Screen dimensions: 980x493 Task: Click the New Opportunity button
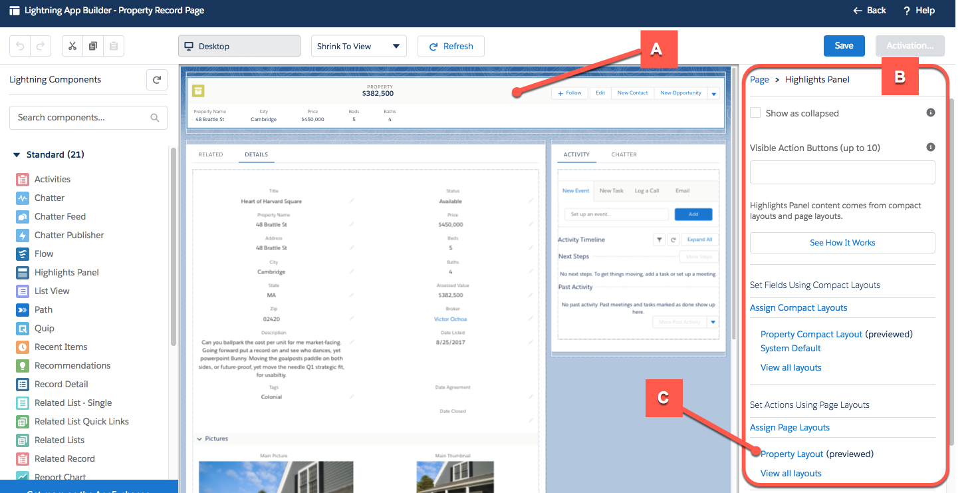click(681, 93)
